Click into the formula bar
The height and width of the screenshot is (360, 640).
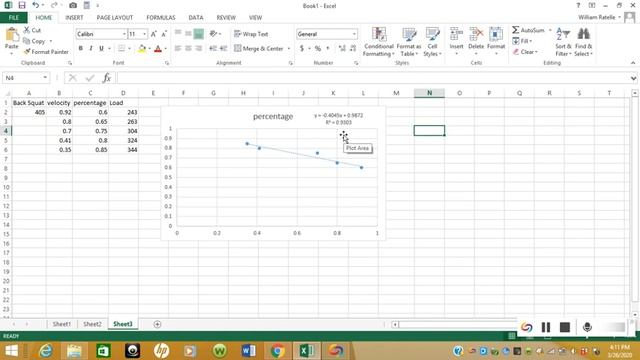coord(373,78)
